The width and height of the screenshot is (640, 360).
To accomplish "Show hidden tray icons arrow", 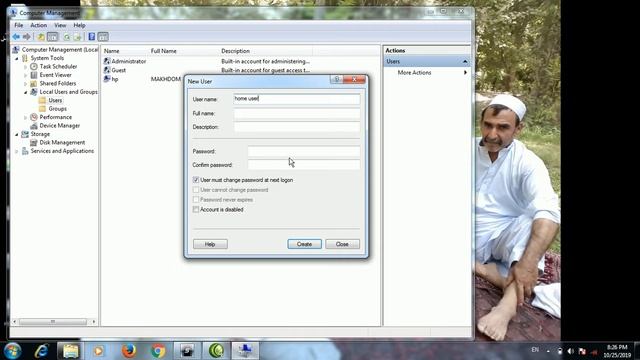I will (x=548, y=351).
